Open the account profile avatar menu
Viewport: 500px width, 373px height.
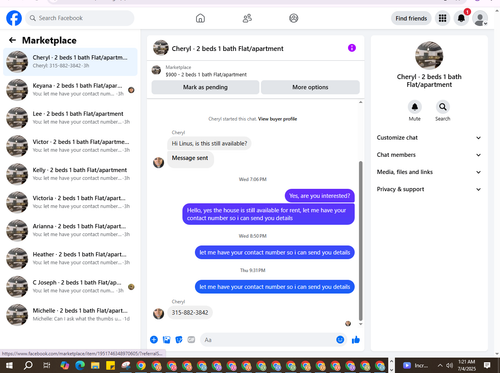[x=480, y=18]
